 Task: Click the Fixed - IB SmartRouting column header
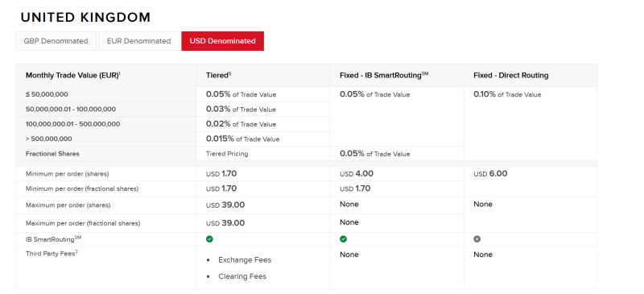coord(384,76)
